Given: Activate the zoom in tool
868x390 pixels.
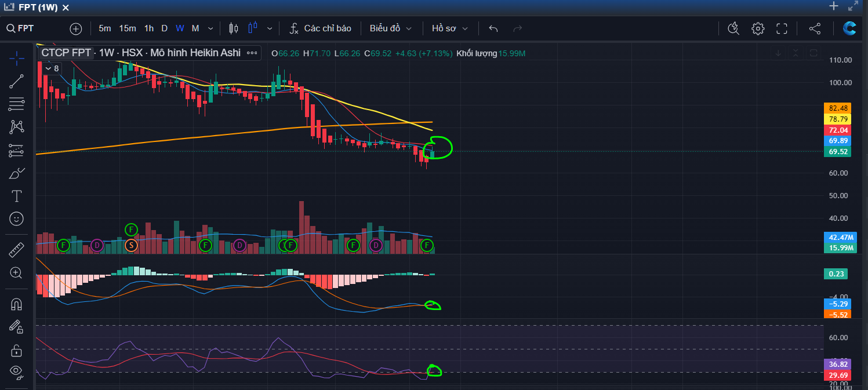Looking at the screenshot, I should [17, 273].
